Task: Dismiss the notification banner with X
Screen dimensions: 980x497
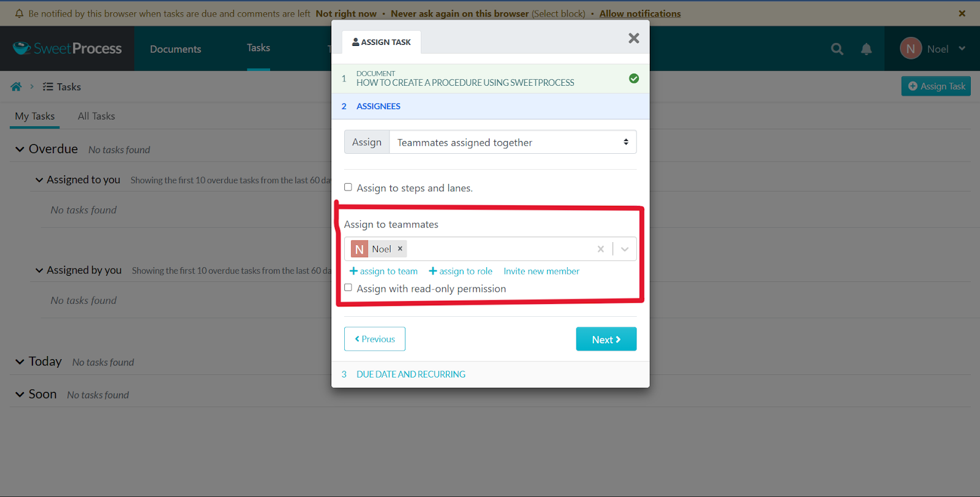Action: [x=962, y=13]
